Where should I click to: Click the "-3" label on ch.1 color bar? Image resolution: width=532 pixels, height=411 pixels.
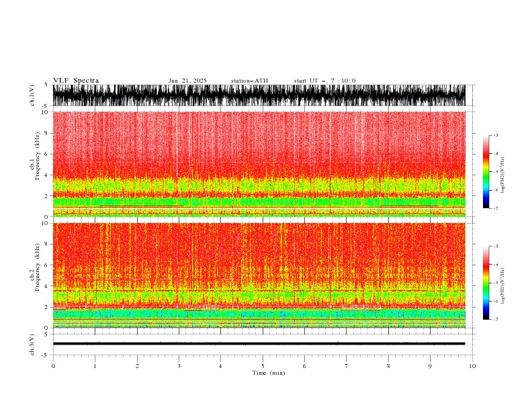[x=495, y=135]
